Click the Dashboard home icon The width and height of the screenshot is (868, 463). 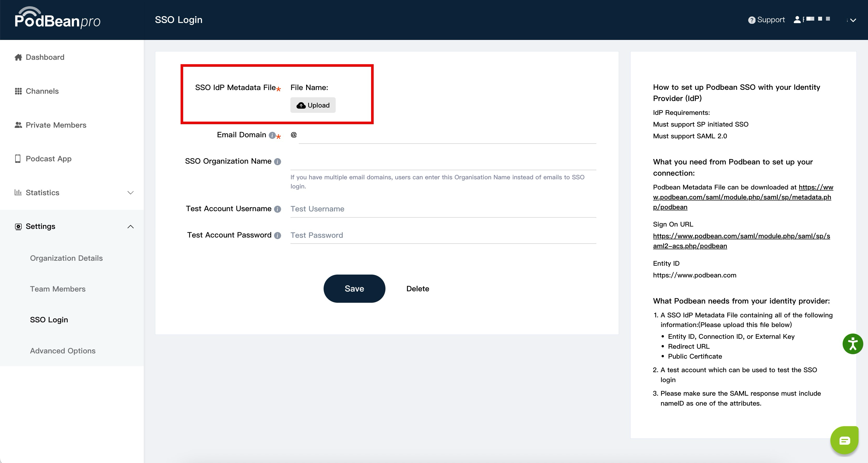click(18, 57)
